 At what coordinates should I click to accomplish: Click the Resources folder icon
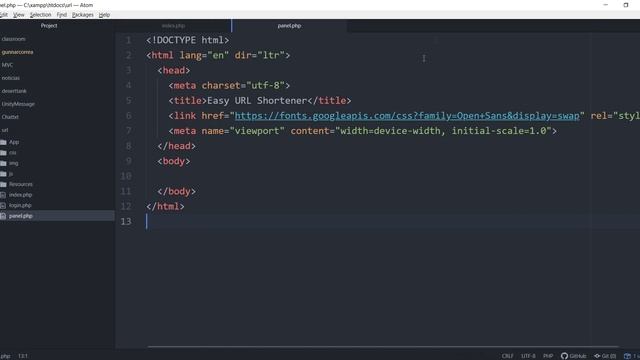(3, 184)
